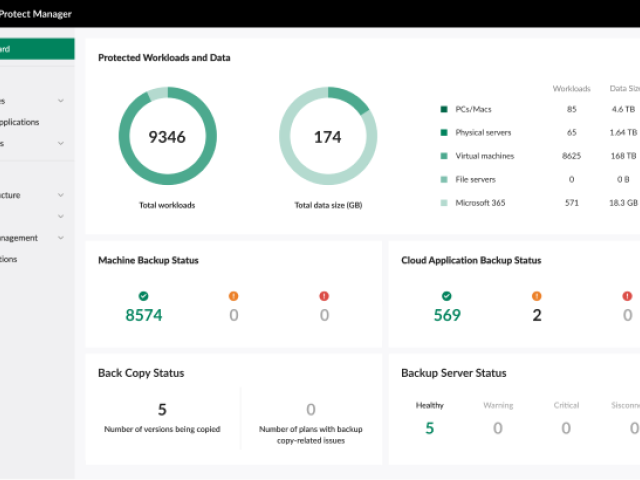Click the 8574 successful machine backups count
Image resolution: width=640 pixels, height=480 pixels.
144,315
